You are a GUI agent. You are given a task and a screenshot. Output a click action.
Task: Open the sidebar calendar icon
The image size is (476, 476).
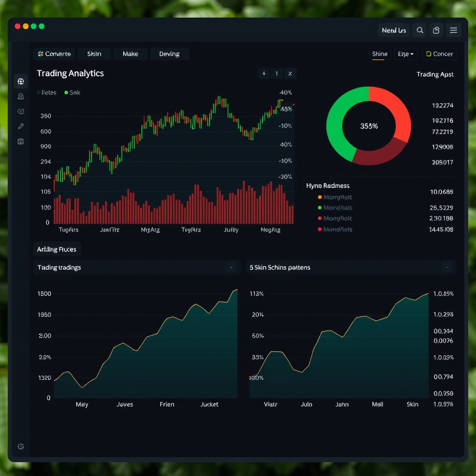point(20,141)
